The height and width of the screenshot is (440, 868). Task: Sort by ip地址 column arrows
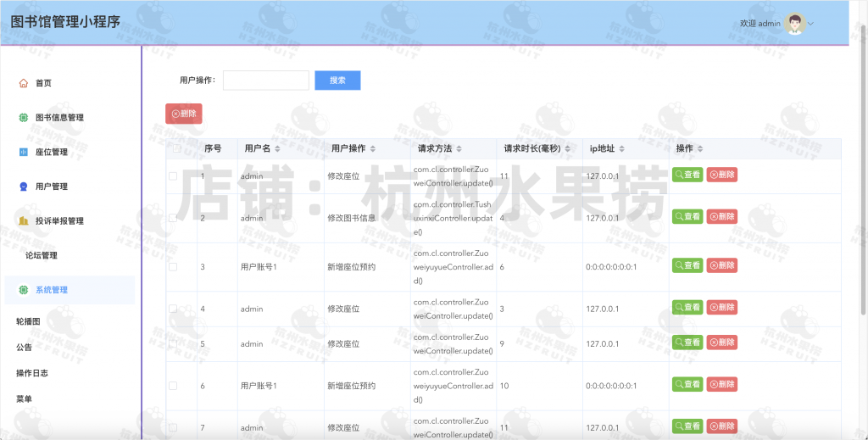pyautogui.click(x=621, y=149)
